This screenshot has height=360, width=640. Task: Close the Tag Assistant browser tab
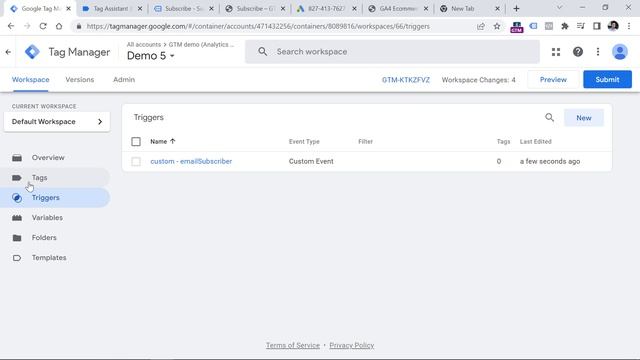click(x=140, y=8)
